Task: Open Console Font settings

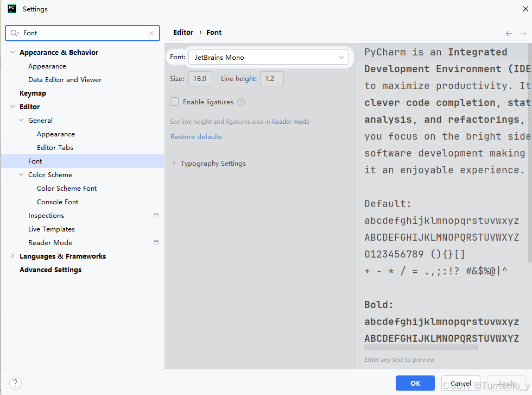Action: [58, 202]
